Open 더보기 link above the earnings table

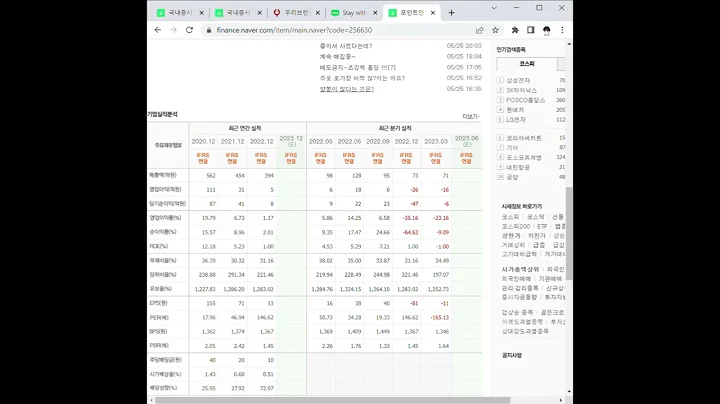click(x=471, y=116)
